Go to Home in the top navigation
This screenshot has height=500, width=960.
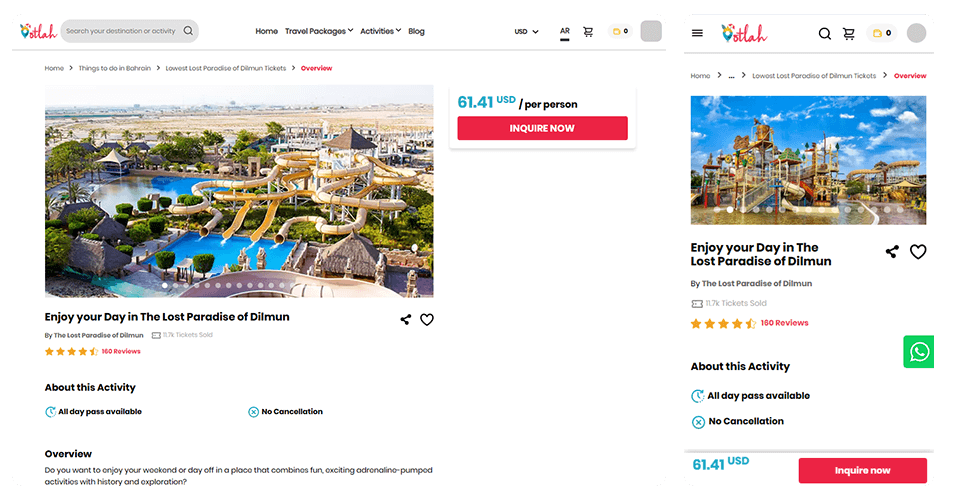[x=266, y=31]
